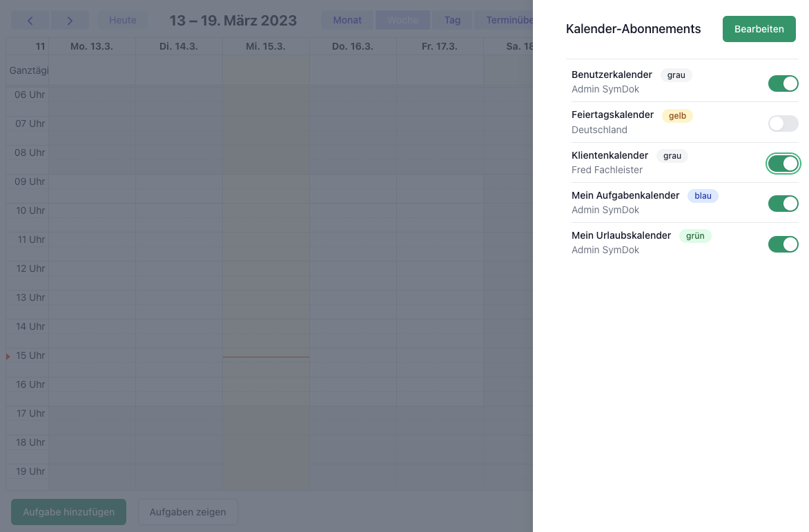Click the grün badge of Mein Urlaubskalender
The image size is (809, 532).
695,236
